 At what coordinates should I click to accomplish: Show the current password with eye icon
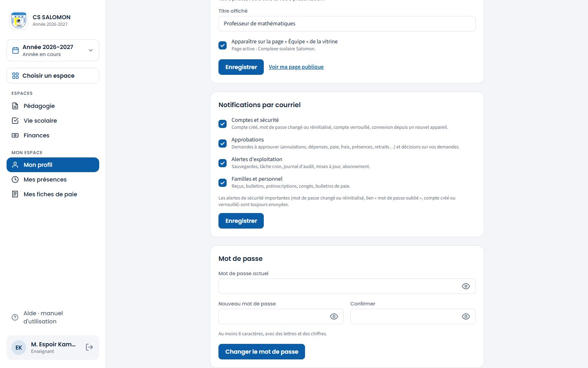pos(466,286)
